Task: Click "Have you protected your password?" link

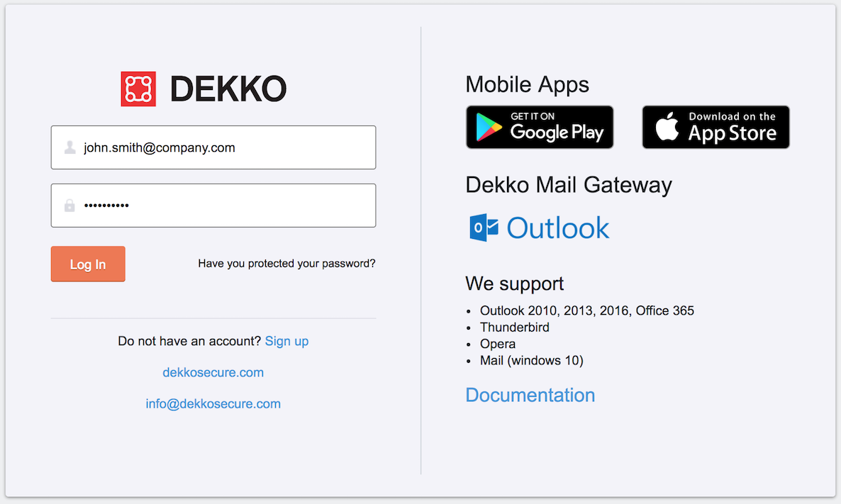Action: coord(286,264)
